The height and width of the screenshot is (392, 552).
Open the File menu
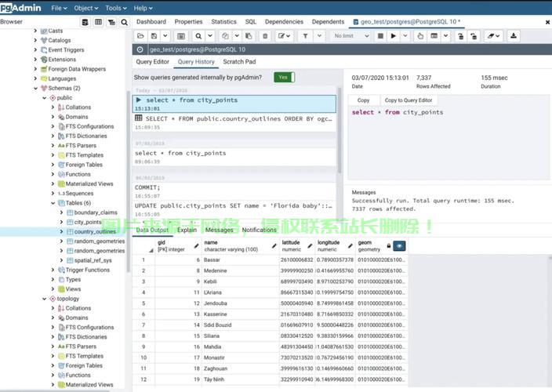[59, 8]
